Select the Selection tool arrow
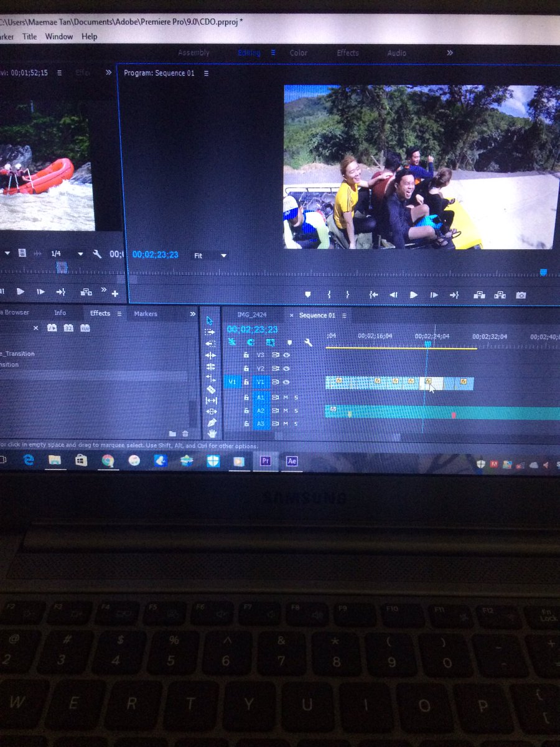 pyautogui.click(x=210, y=321)
